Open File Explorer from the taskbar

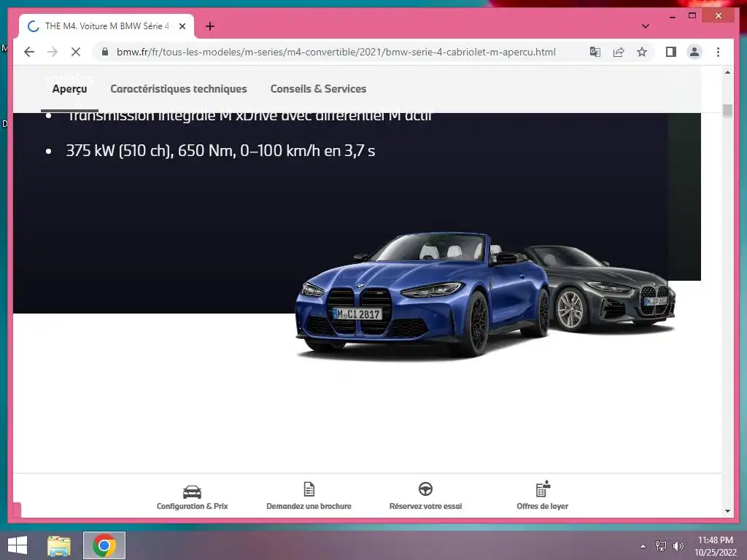tap(59, 545)
